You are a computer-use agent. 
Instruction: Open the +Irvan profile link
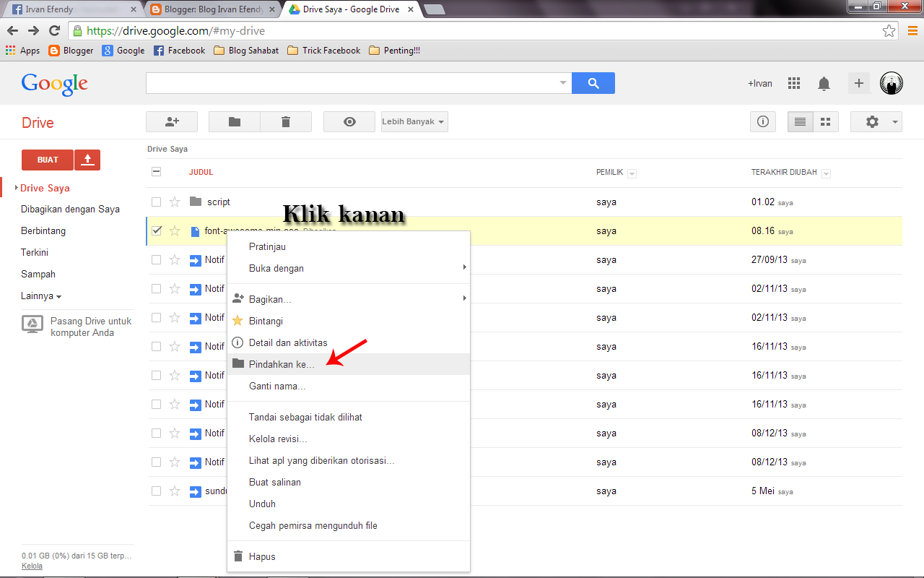[760, 84]
